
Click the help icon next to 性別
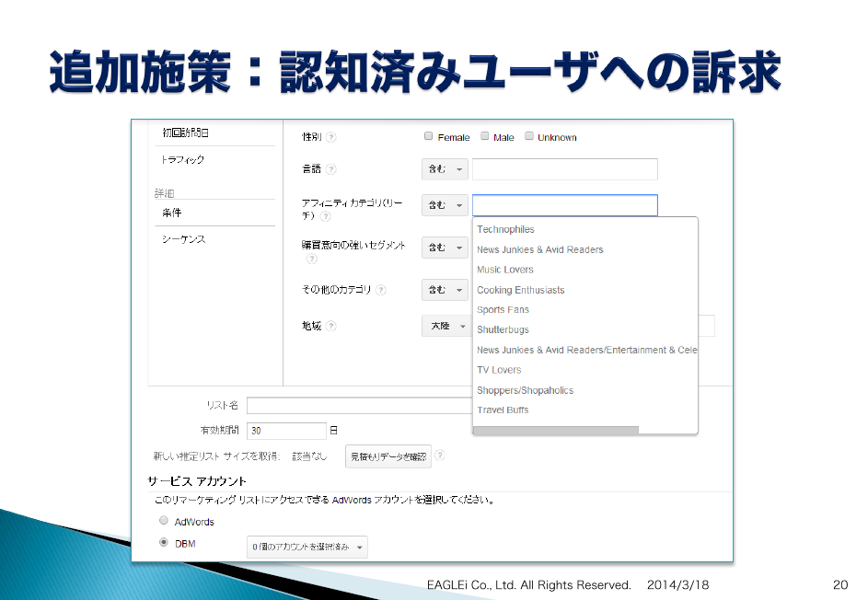[x=331, y=137]
